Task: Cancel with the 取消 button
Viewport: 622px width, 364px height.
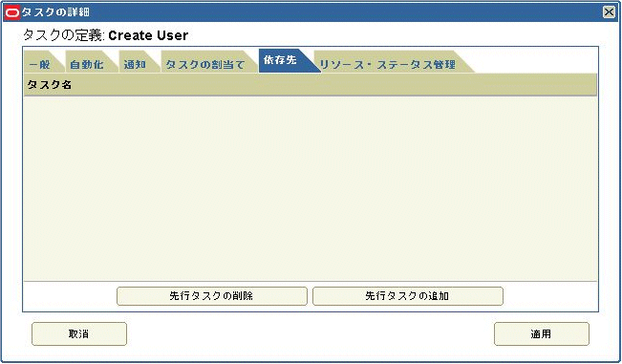Action: [79, 333]
